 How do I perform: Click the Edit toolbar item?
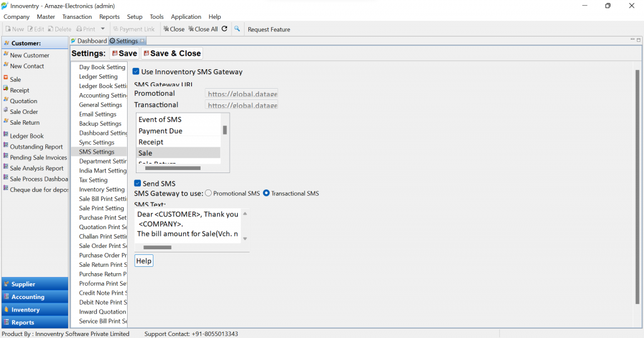point(36,29)
